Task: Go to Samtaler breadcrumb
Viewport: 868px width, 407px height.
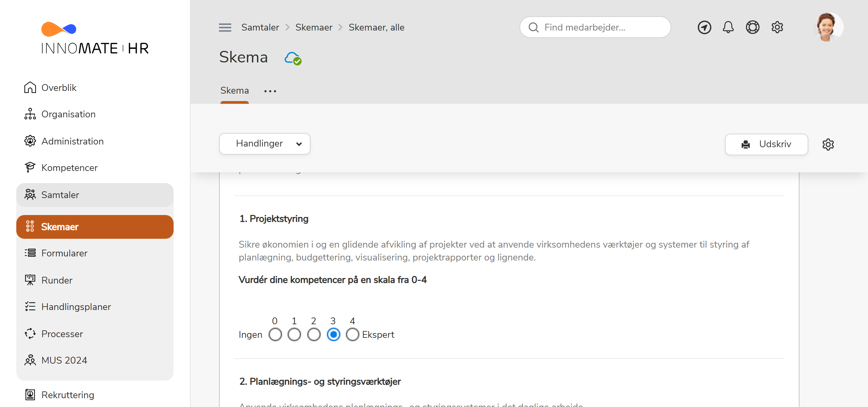Action: coord(260,27)
